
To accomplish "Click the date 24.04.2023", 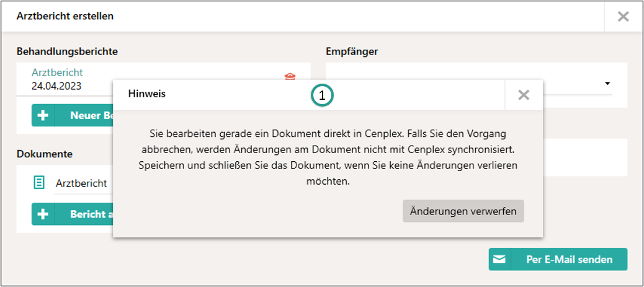I will [x=56, y=86].
